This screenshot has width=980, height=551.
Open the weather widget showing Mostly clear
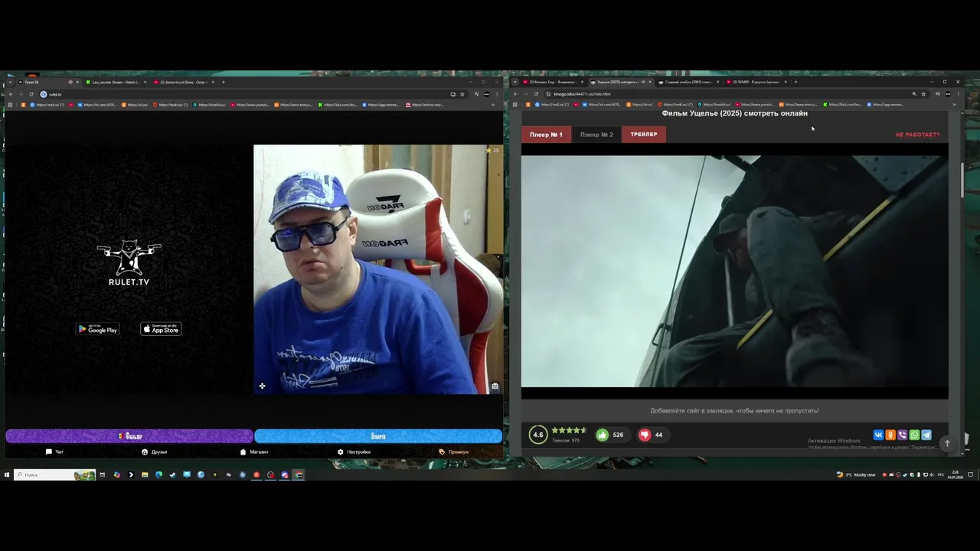click(856, 474)
